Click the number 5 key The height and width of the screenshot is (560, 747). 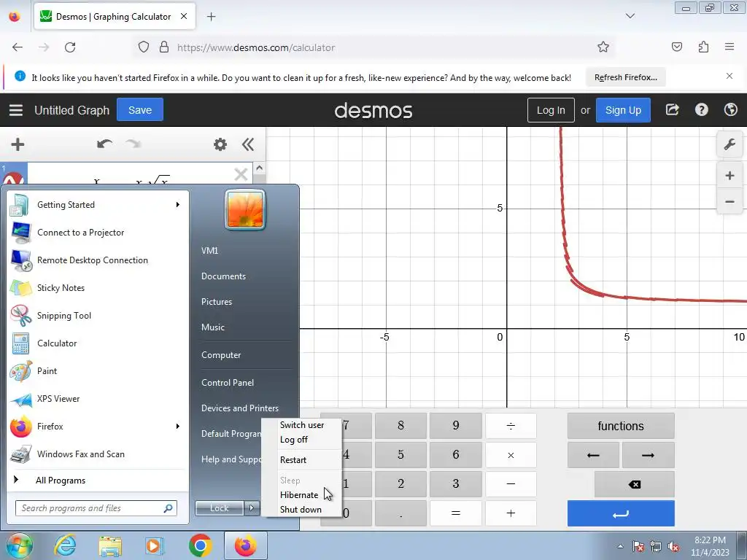[x=400, y=455]
